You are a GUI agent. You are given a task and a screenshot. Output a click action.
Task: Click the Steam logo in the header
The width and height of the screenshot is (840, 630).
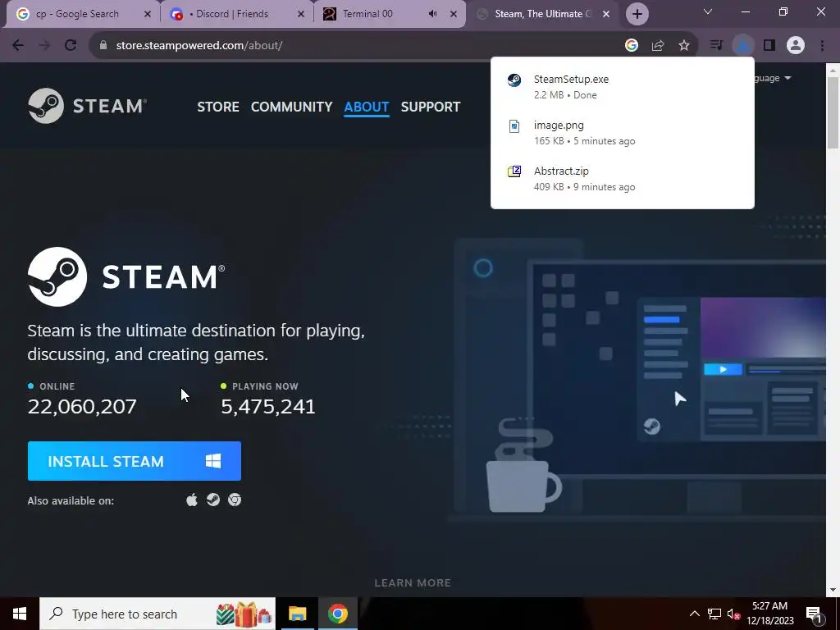pos(87,106)
